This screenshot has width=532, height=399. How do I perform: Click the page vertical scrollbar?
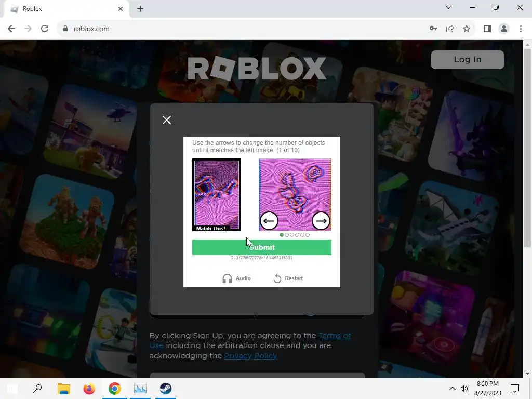pyautogui.click(x=527, y=148)
